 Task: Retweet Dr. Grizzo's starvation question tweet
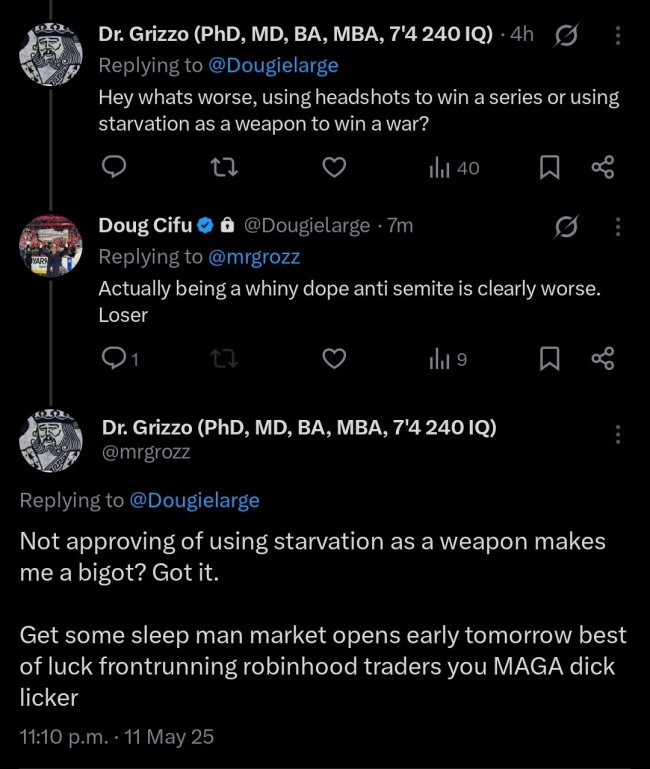tap(224, 168)
